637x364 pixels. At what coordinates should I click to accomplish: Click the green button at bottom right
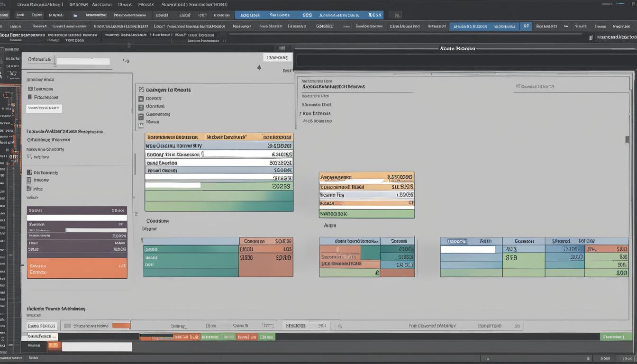[616, 337]
